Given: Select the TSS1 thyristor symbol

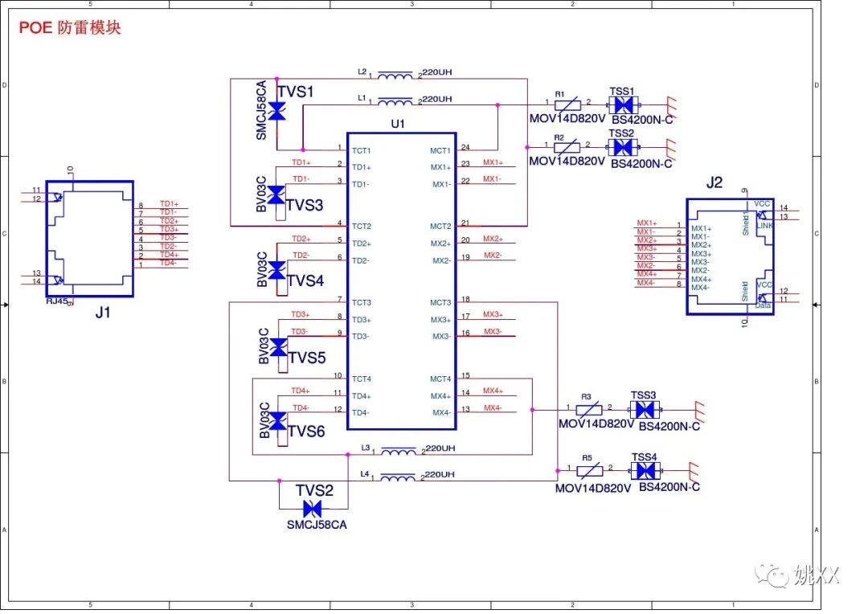Looking at the screenshot, I should [x=624, y=104].
